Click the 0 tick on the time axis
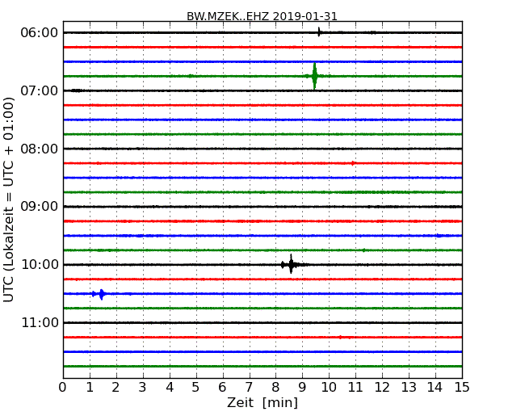525x420 pixels. click(x=63, y=387)
